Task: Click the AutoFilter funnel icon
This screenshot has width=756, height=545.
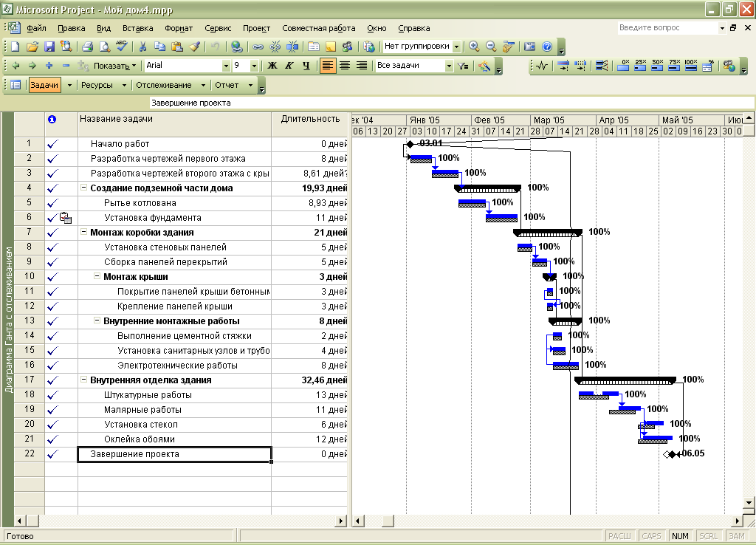Action: pyautogui.click(x=464, y=66)
